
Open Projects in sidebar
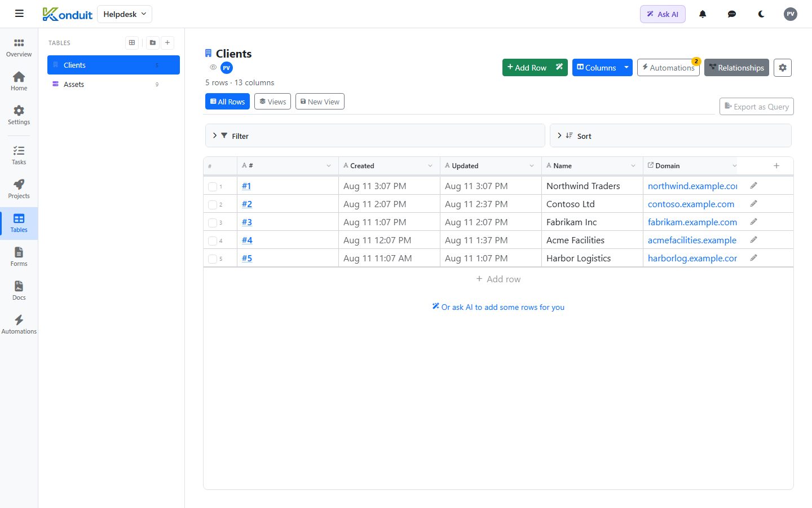tap(19, 189)
